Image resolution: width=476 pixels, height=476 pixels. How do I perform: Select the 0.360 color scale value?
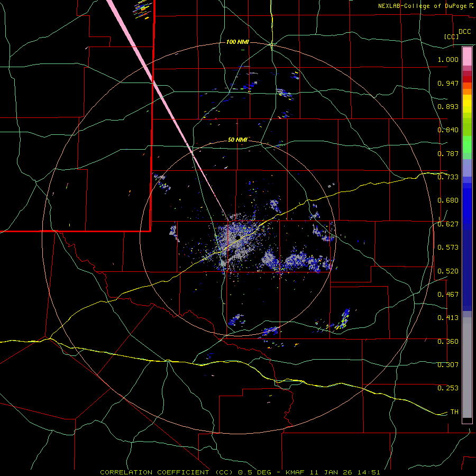pos(448,342)
